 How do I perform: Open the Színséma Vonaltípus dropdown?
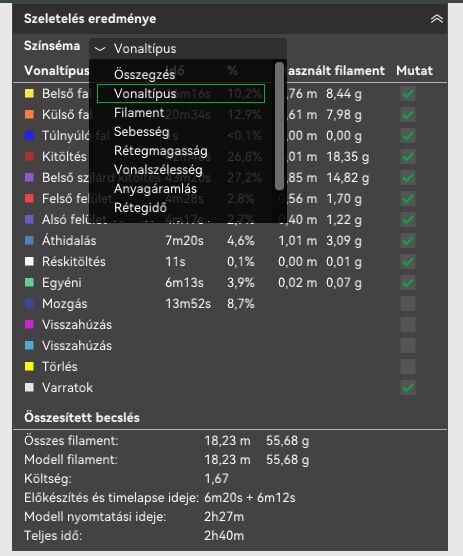pyautogui.click(x=188, y=49)
